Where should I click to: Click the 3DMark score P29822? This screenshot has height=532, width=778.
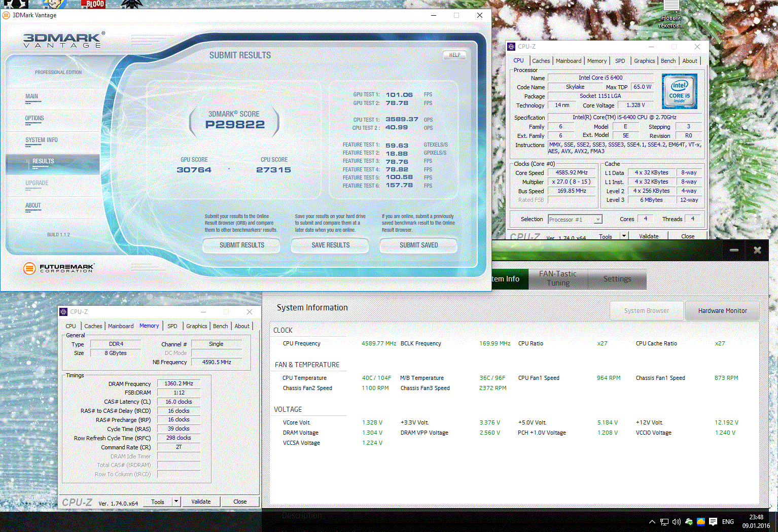click(235, 125)
